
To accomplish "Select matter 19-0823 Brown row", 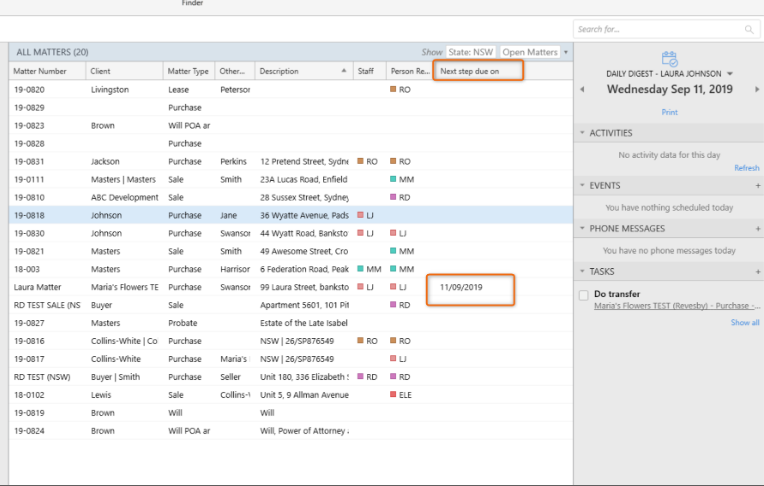I will (290, 126).
